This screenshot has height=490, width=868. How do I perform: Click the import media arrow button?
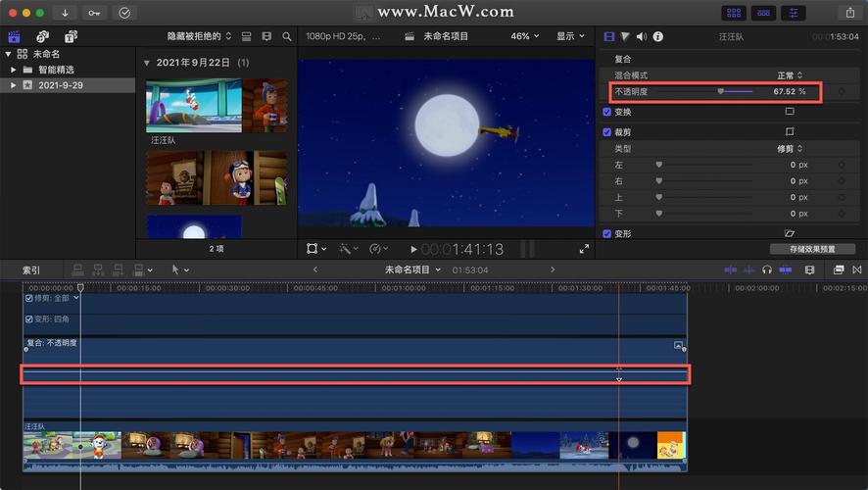pos(65,13)
